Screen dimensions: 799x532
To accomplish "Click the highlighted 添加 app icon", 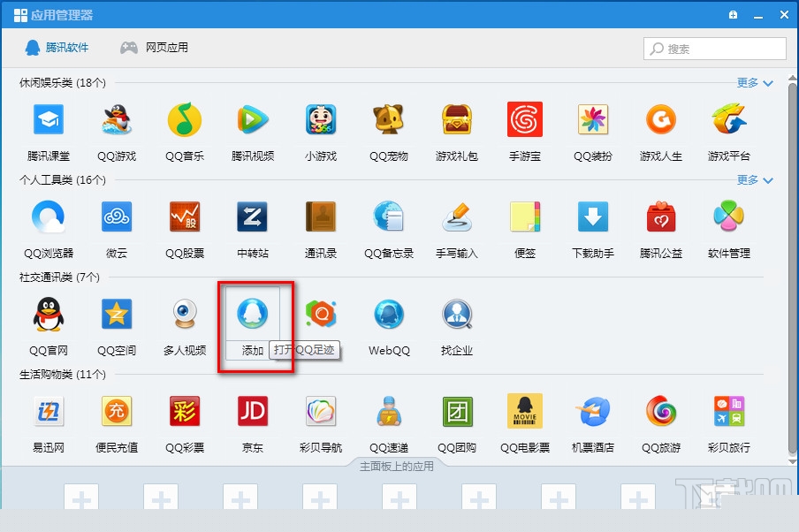I will point(253,315).
